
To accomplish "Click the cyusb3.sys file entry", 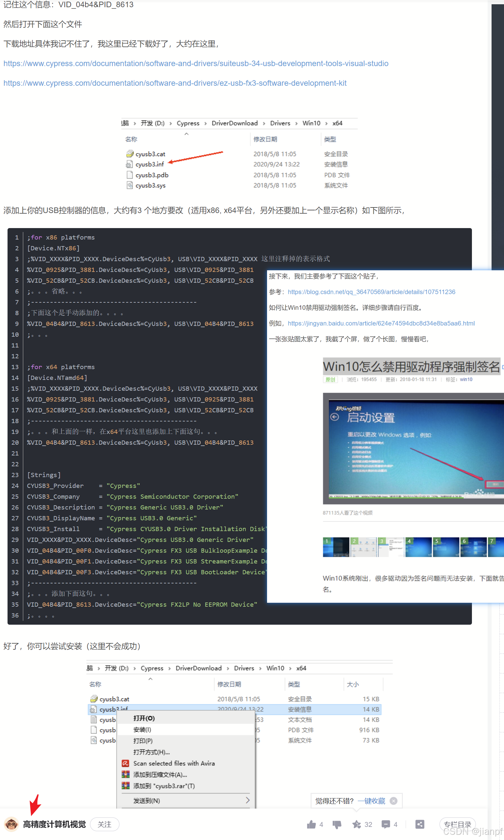I will click(x=151, y=186).
